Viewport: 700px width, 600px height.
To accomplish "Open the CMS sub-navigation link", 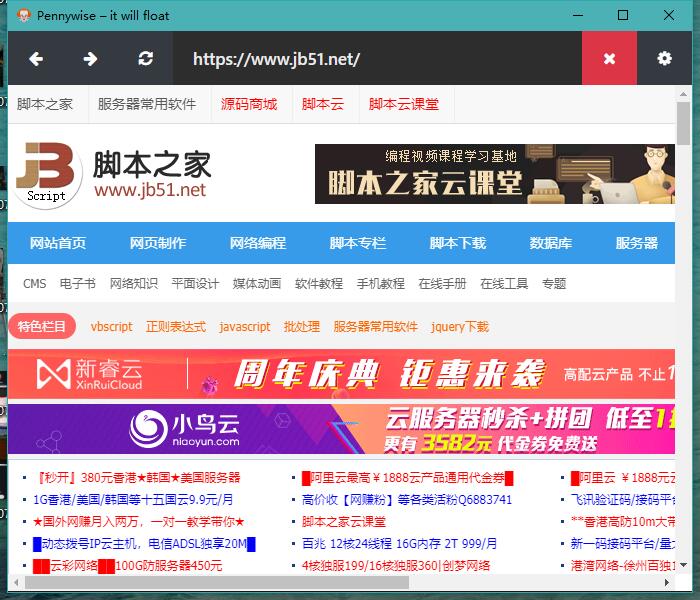I will pyautogui.click(x=34, y=284).
